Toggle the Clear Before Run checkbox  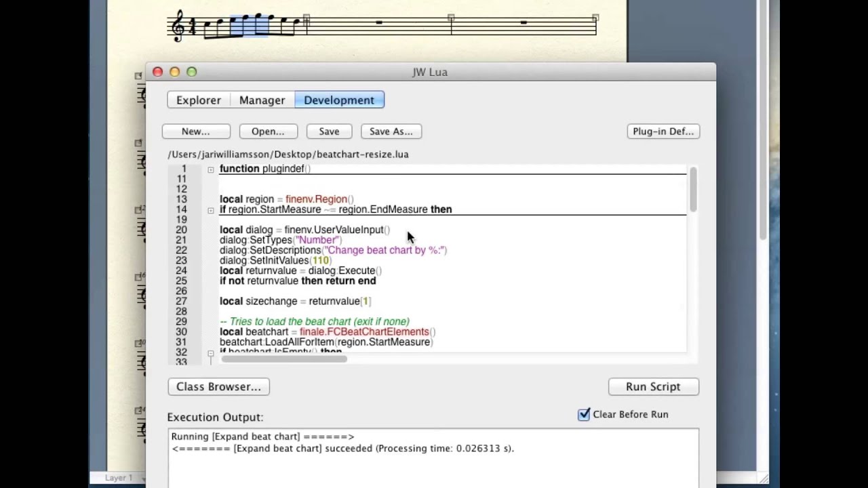584,414
